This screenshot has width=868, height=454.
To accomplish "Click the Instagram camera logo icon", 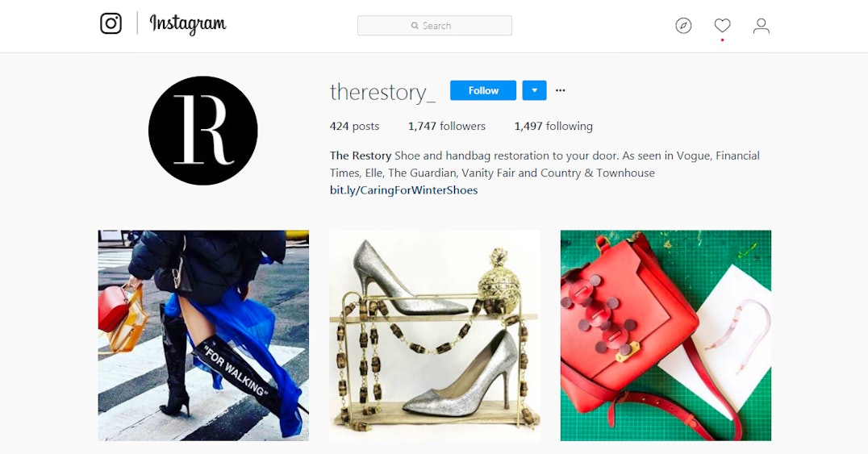I will click(x=111, y=23).
